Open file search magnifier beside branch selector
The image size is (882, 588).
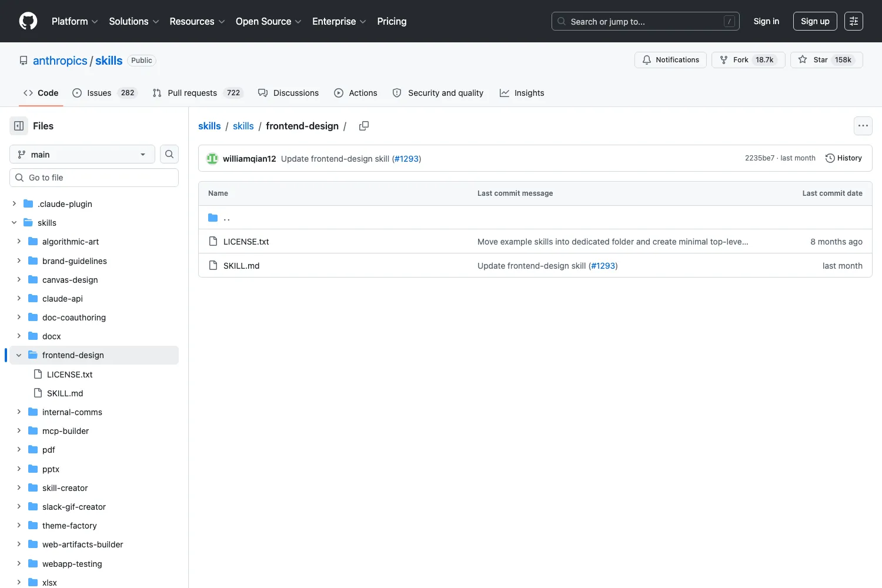tap(169, 154)
